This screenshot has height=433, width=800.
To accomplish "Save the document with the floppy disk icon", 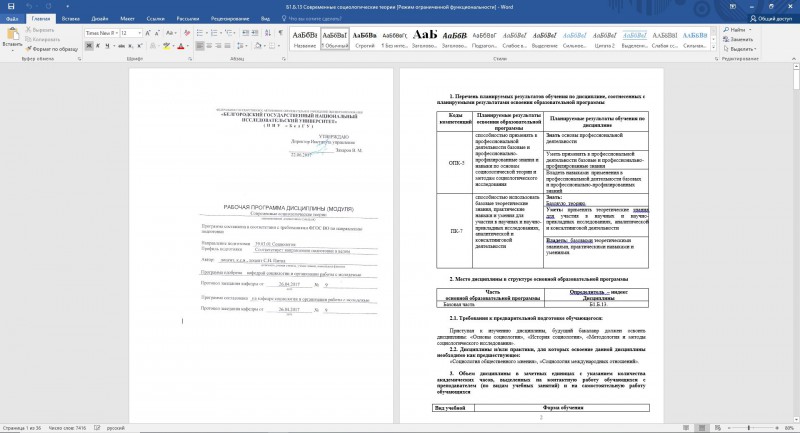I will coord(11,6).
